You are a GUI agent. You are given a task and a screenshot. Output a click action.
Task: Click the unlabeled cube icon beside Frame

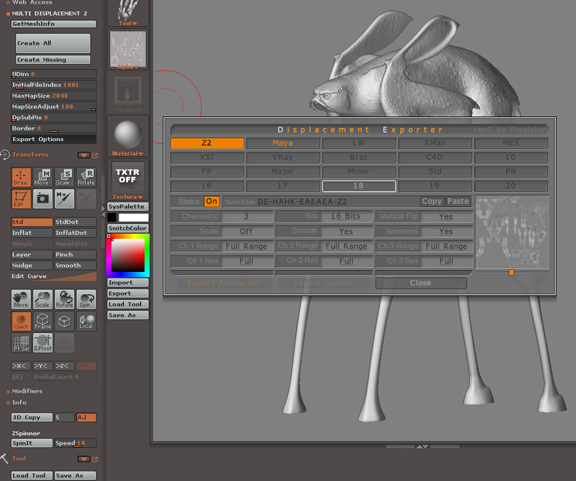[64, 321]
